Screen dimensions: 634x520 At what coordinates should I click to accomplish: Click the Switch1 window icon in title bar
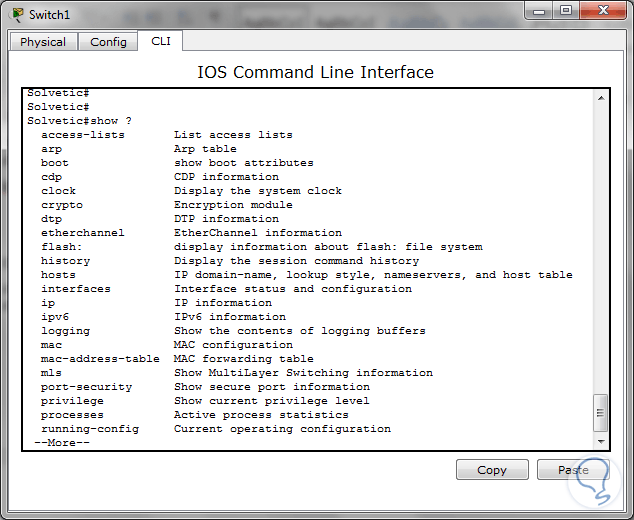coord(17,14)
